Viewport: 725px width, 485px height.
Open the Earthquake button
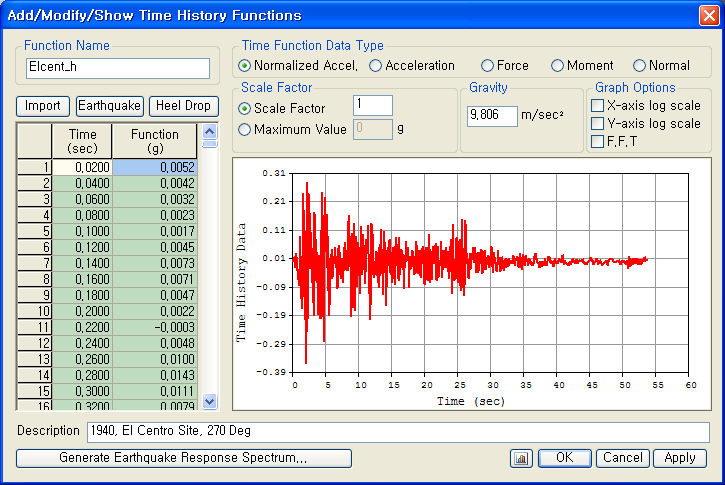(109, 106)
